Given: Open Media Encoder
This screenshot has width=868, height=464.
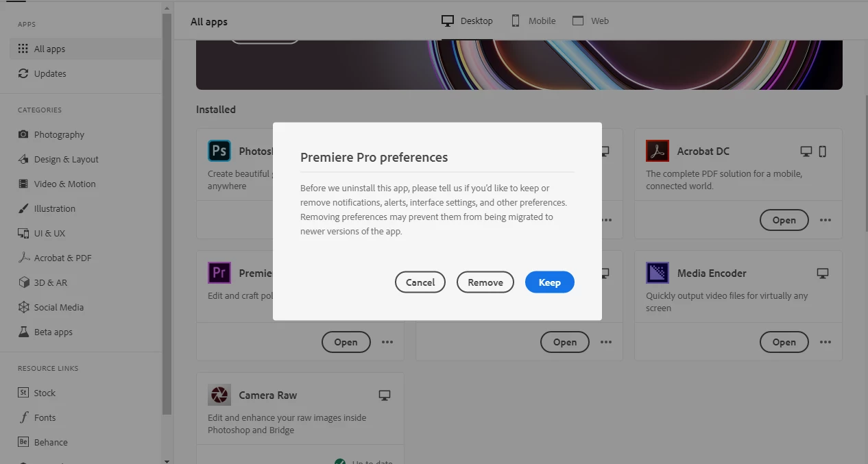Looking at the screenshot, I should pyautogui.click(x=784, y=342).
